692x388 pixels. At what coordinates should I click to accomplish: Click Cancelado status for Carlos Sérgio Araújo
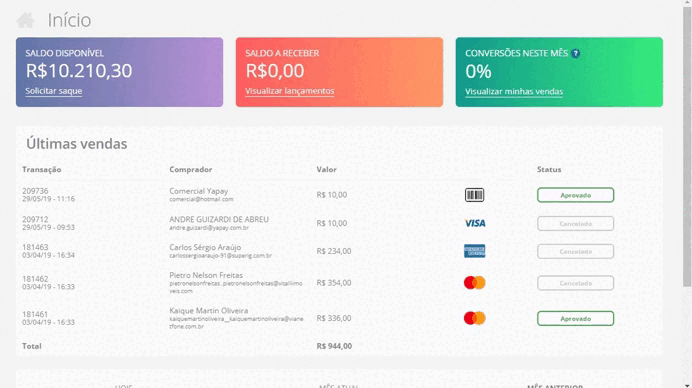pos(575,252)
